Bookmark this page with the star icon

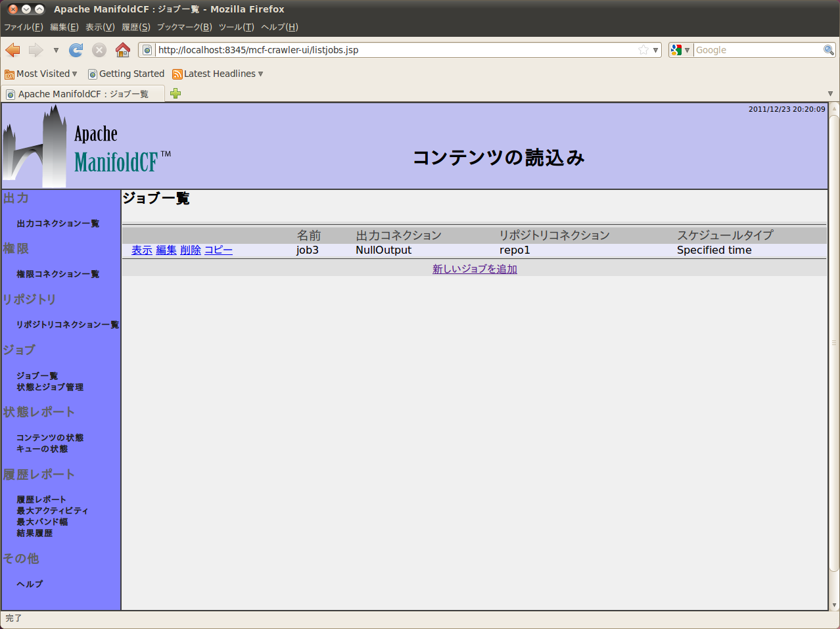[x=643, y=50]
